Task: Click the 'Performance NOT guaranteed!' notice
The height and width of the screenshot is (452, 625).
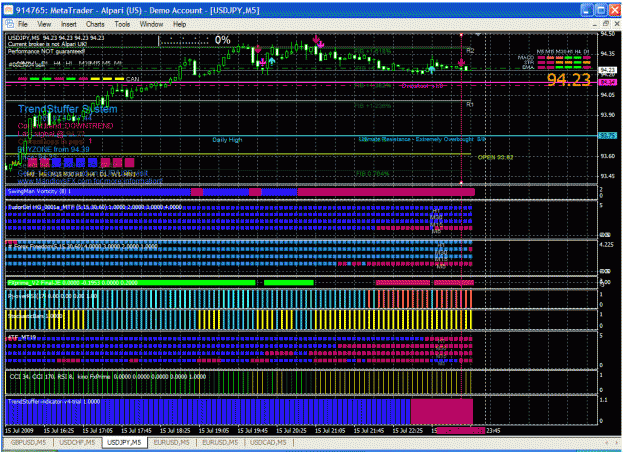Action: (46, 51)
